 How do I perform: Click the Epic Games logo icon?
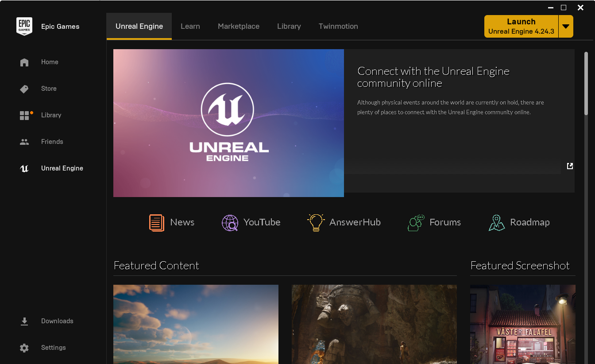point(24,27)
